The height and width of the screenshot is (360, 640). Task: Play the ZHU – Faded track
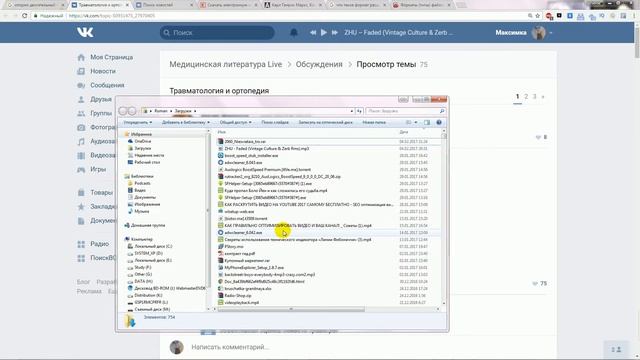click(324, 32)
